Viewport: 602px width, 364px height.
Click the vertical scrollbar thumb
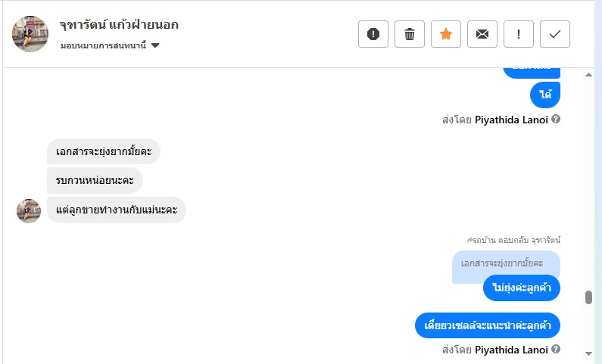pos(588,297)
